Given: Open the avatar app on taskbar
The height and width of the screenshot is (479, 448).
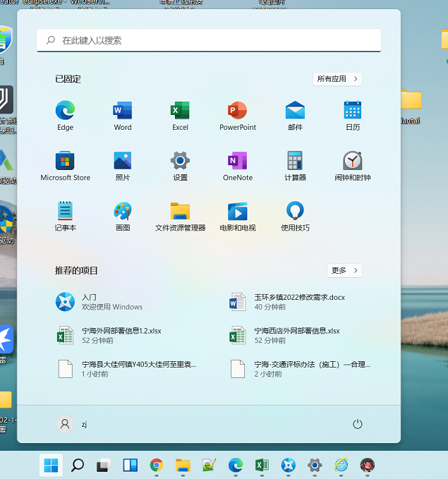Looking at the screenshot, I should coord(368,466).
